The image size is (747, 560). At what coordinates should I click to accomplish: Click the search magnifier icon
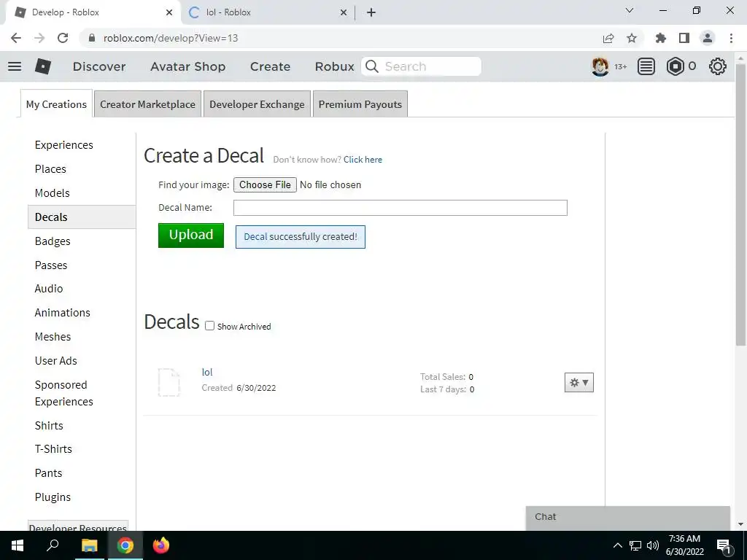point(372,66)
